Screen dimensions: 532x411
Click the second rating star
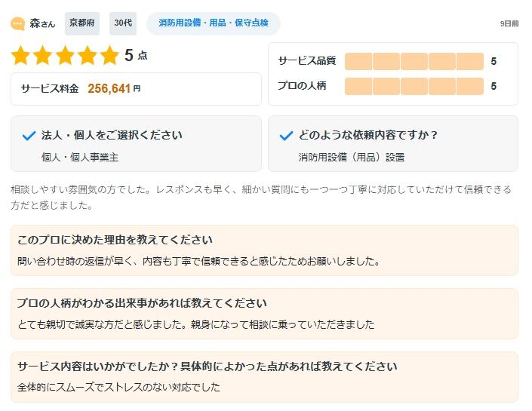point(44,55)
